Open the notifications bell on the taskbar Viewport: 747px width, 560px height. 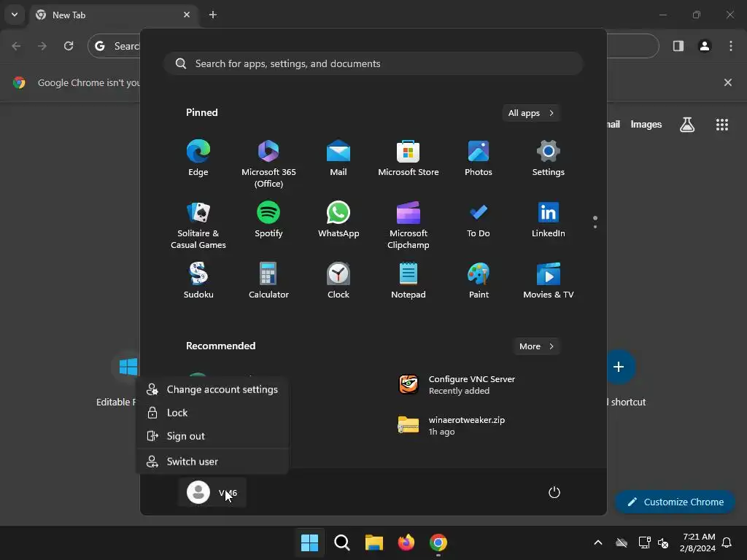click(727, 542)
